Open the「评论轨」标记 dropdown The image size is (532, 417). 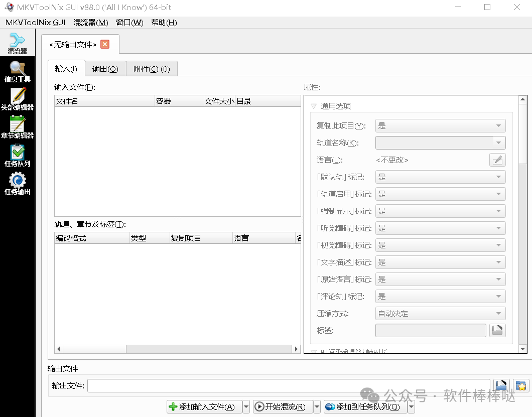(440, 297)
